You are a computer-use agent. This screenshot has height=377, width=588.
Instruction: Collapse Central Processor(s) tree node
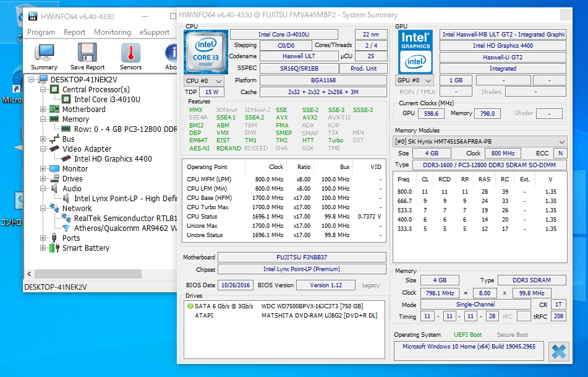pyautogui.click(x=43, y=89)
